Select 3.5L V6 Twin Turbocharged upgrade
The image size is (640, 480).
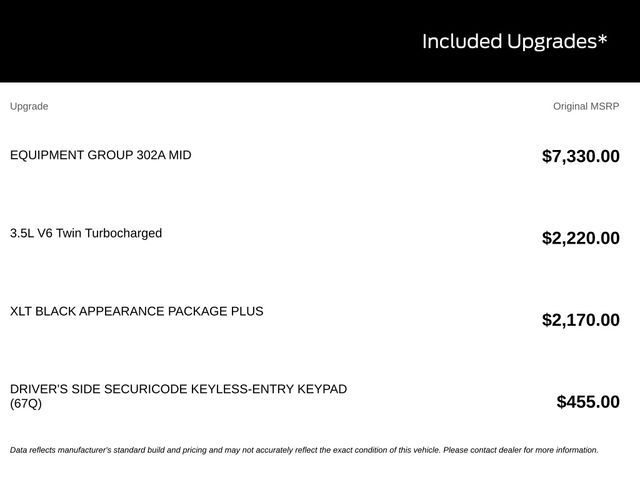click(86, 233)
